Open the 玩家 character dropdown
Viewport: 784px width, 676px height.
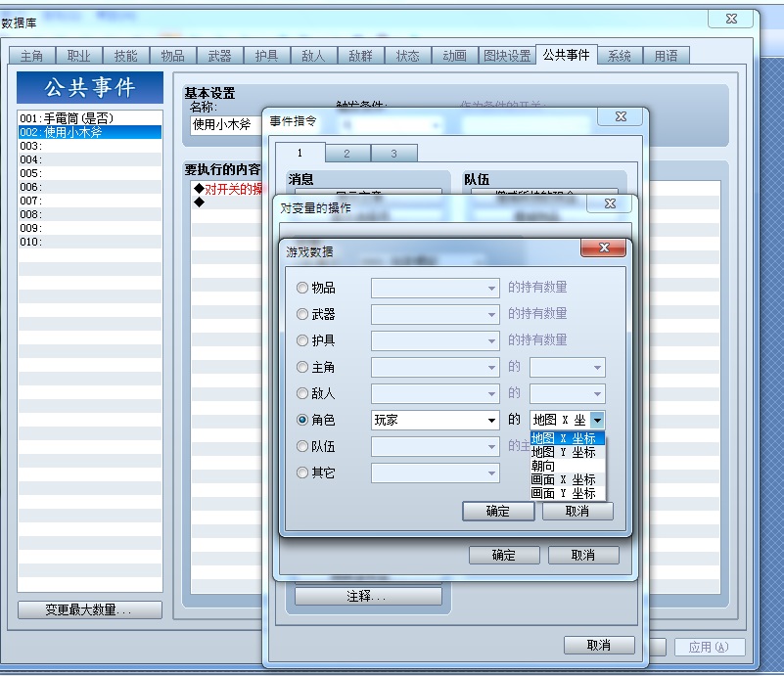pos(435,421)
